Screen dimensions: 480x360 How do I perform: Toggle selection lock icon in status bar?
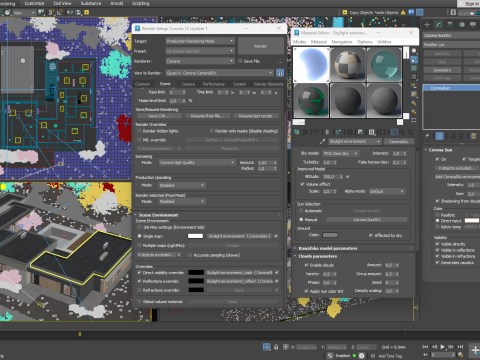pos(276,347)
